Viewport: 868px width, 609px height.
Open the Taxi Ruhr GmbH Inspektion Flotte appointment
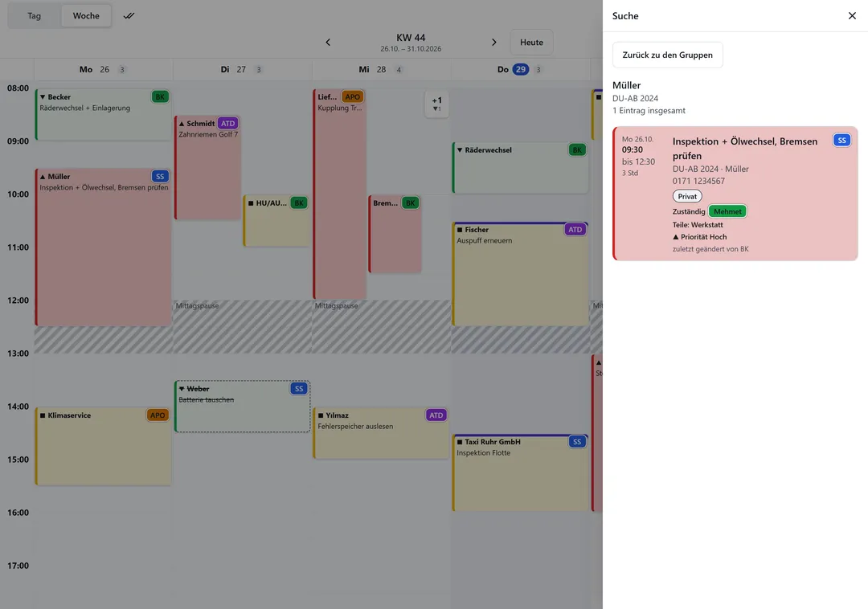point(520,472)
